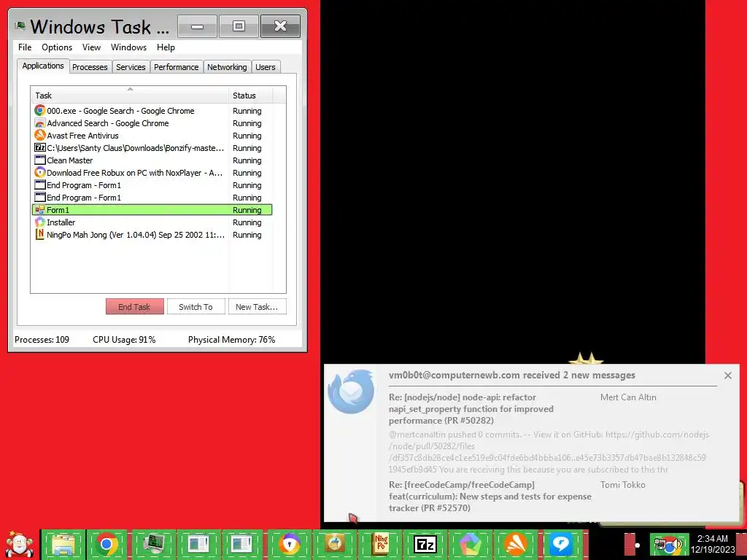Screen dimensions: 747x560
Task: Select the 'Avast Free Antivirus' task
Action: pos(152,135)
